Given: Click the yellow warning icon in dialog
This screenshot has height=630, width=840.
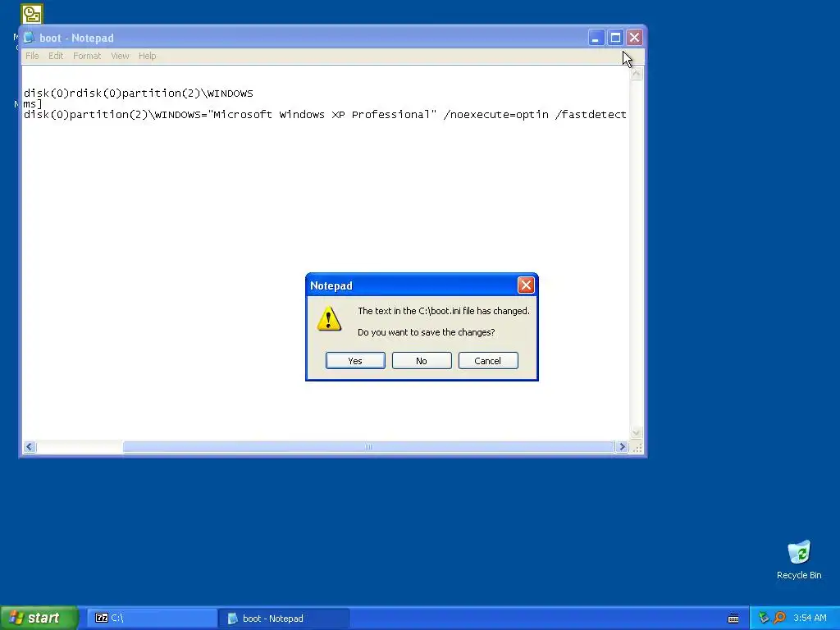Looking at the screenshot, I should pyautogui.click(x=329, y=319).
